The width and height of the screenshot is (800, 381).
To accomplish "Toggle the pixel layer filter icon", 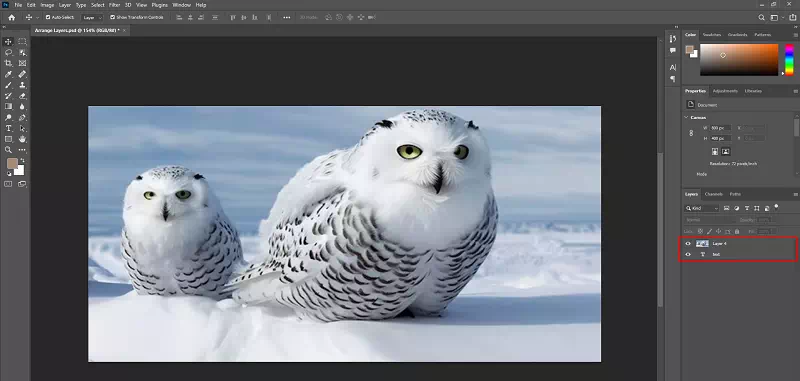I will click(x=727, y=208).
